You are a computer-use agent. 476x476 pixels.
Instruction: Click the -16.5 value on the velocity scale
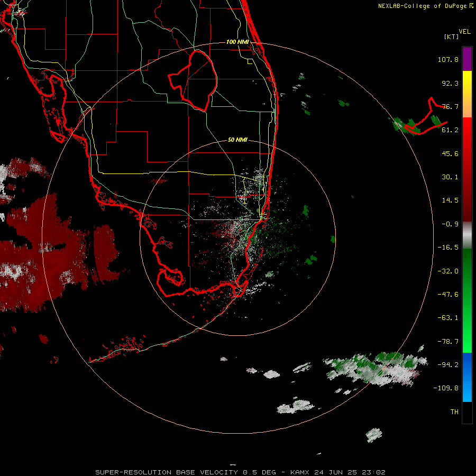click(x=448, y=248)
